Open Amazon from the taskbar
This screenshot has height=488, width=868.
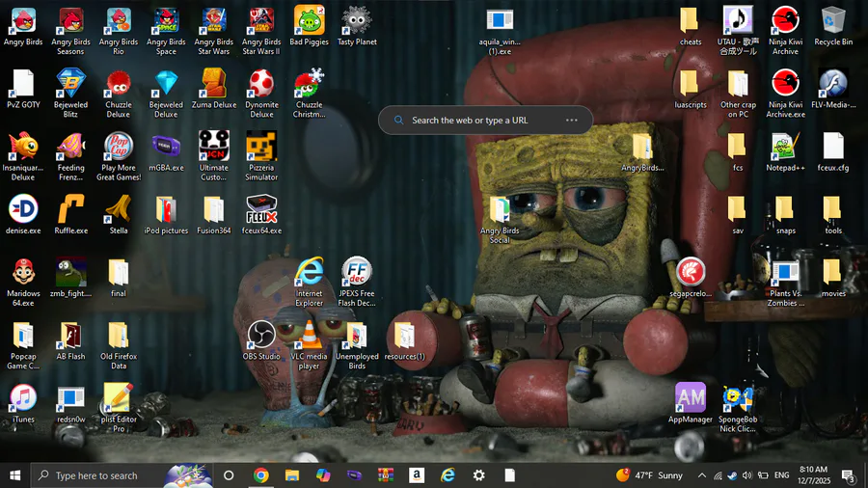click(417, 474)
